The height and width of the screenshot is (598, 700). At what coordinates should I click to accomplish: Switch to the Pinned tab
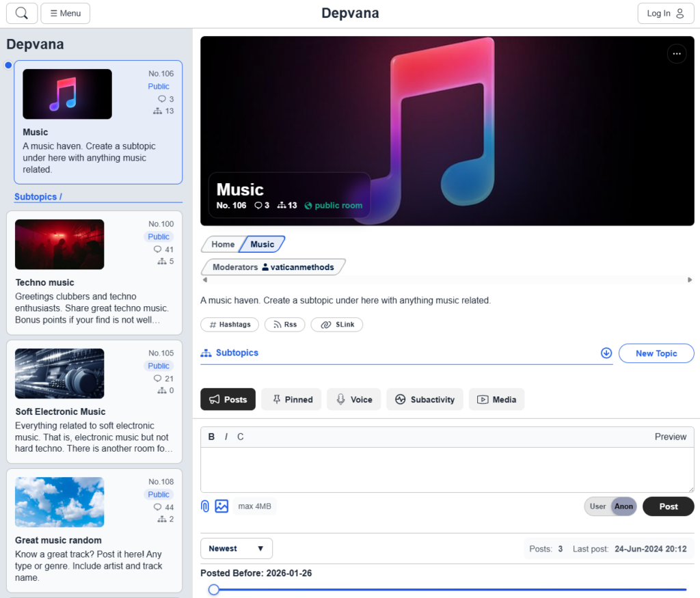point(291,399)
